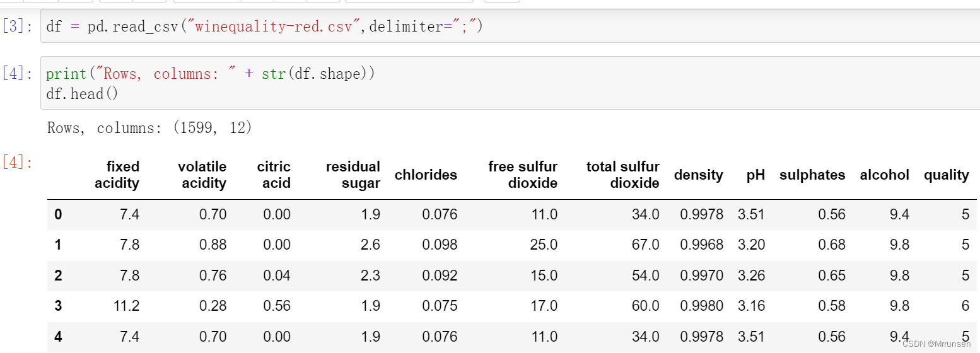
Task: Select the cell prompt labeled [3]:
Action: 18,27
